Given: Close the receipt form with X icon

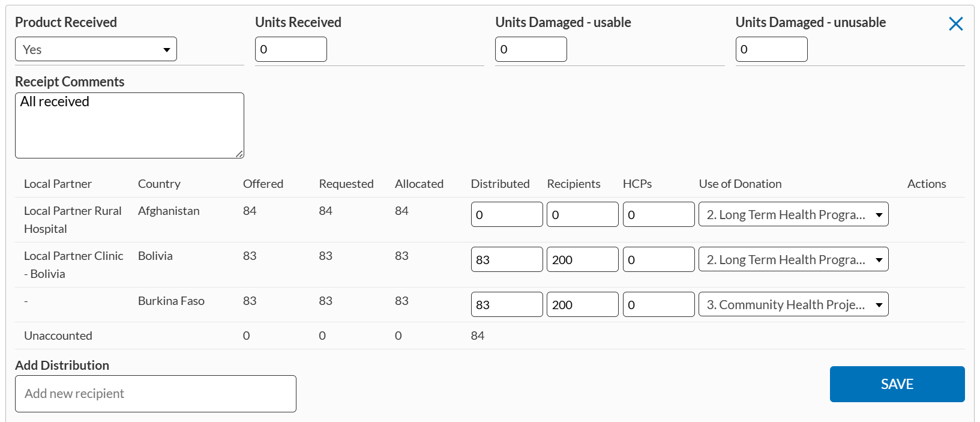Looking at the screenshot, I should (x=955, y=24).
